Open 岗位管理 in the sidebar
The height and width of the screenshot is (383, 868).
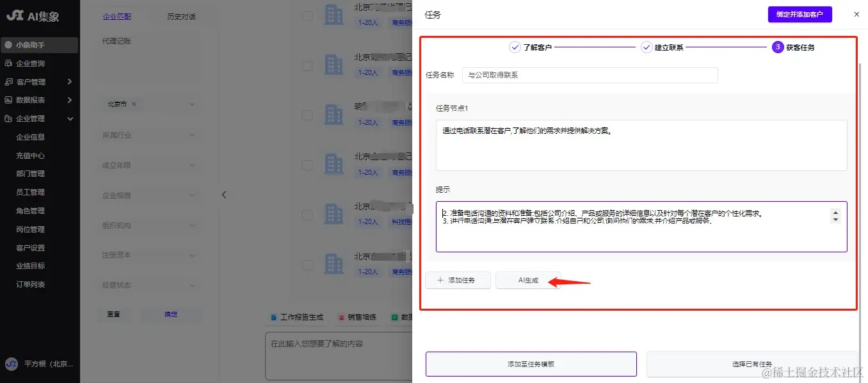click(30, 229)
